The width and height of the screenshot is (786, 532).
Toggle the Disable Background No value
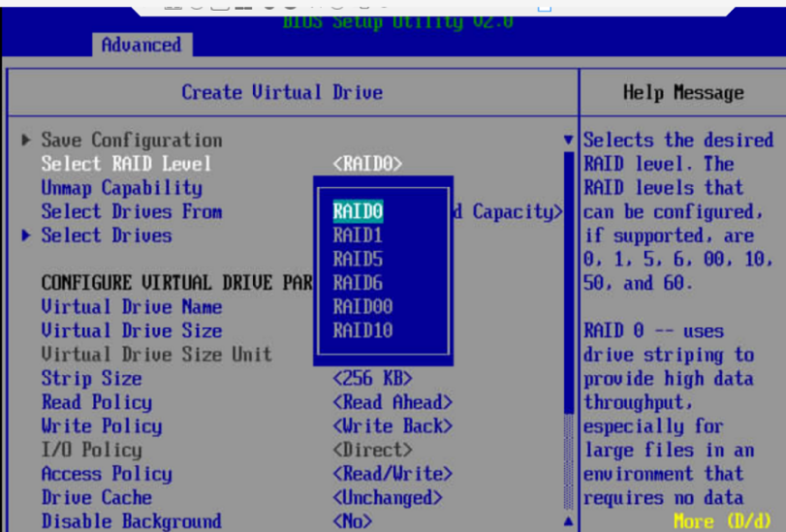pos(351,521)
